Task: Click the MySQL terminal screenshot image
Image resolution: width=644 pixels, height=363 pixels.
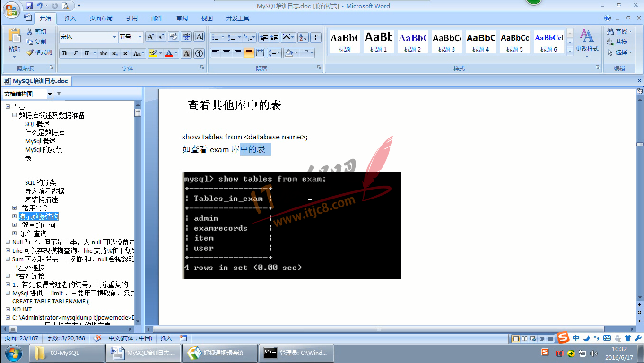Action: click(x=292, y=225)
